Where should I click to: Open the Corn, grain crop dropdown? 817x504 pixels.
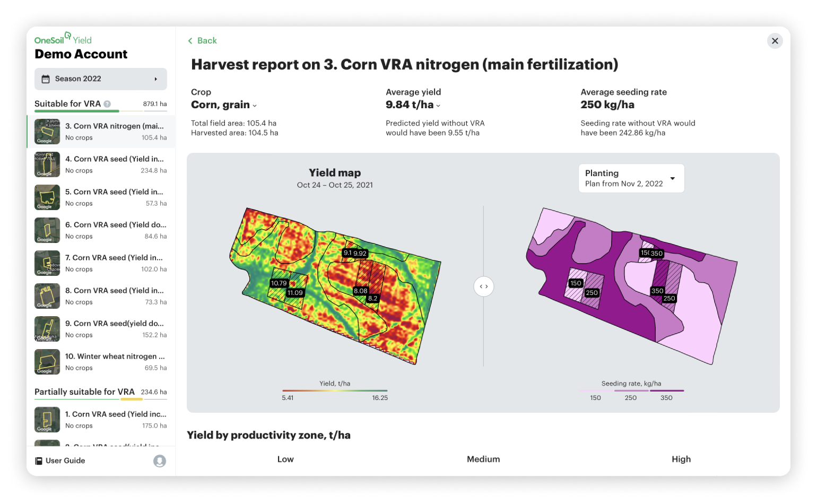[224, 105]
